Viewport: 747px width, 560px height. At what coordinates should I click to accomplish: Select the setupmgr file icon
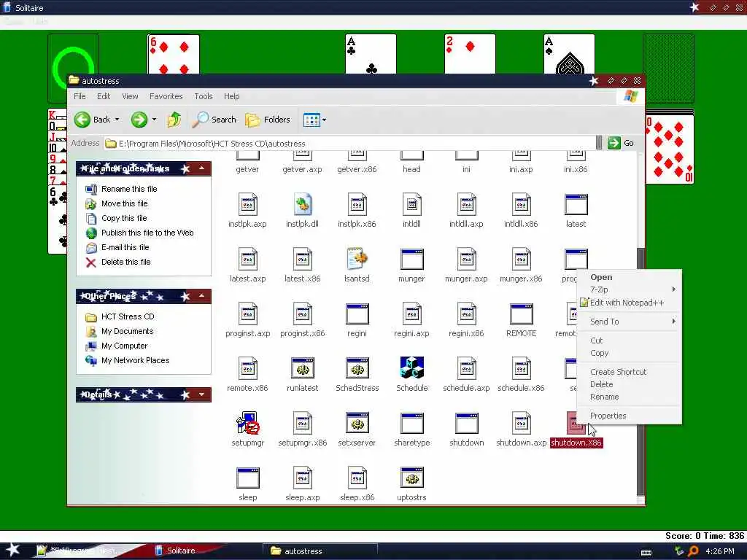pos(248,423)
